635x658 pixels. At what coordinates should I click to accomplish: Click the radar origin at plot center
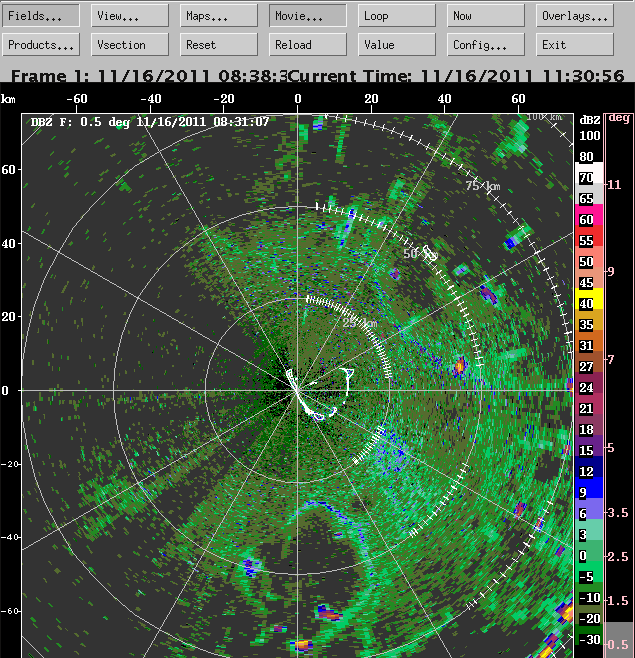pos(297,390)
